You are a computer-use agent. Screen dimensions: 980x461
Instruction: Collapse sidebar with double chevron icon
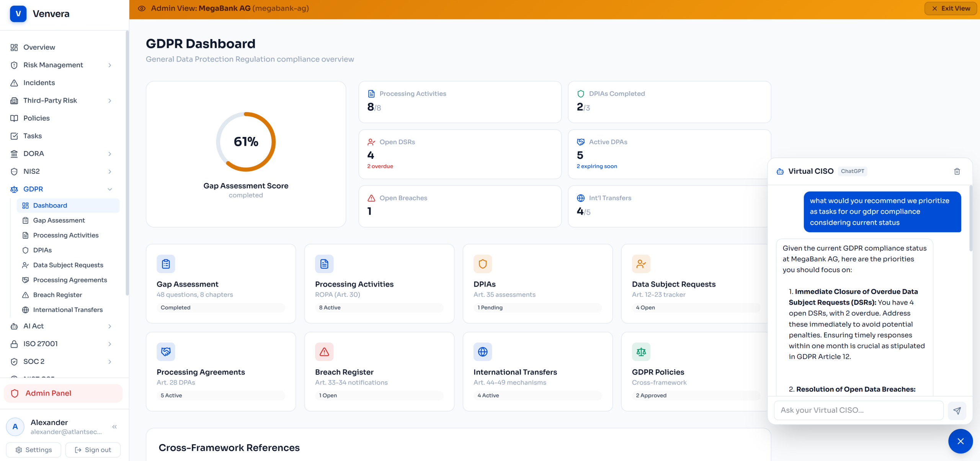point(114,427)
